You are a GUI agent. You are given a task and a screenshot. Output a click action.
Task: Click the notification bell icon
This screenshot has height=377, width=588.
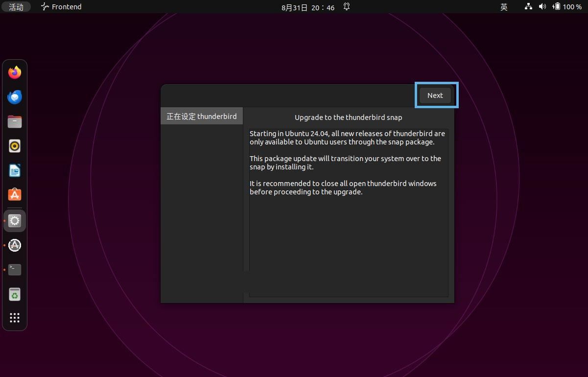pyautogui.click(x=347, y=7)
